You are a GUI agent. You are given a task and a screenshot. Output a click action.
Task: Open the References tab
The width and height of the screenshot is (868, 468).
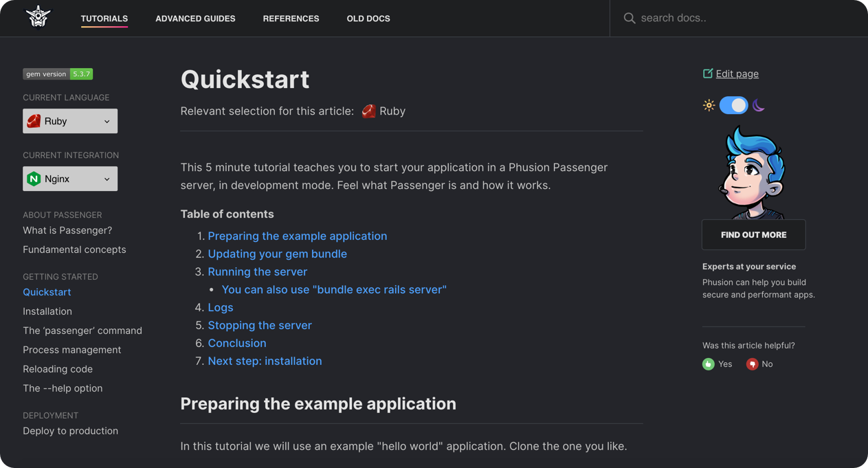point(291,19)
